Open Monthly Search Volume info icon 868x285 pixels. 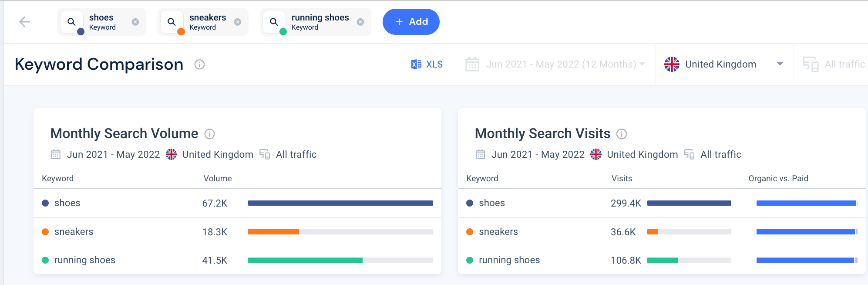[209, 134]
